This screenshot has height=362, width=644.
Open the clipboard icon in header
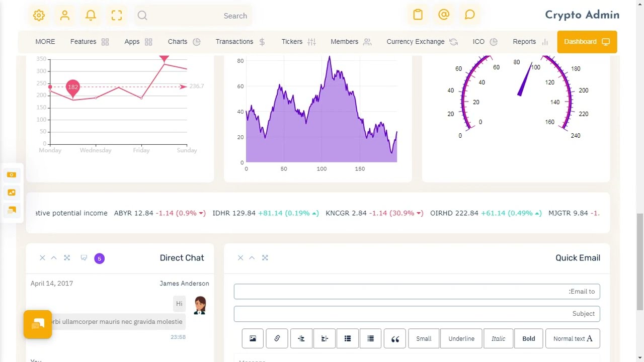(x=418, y=15)
